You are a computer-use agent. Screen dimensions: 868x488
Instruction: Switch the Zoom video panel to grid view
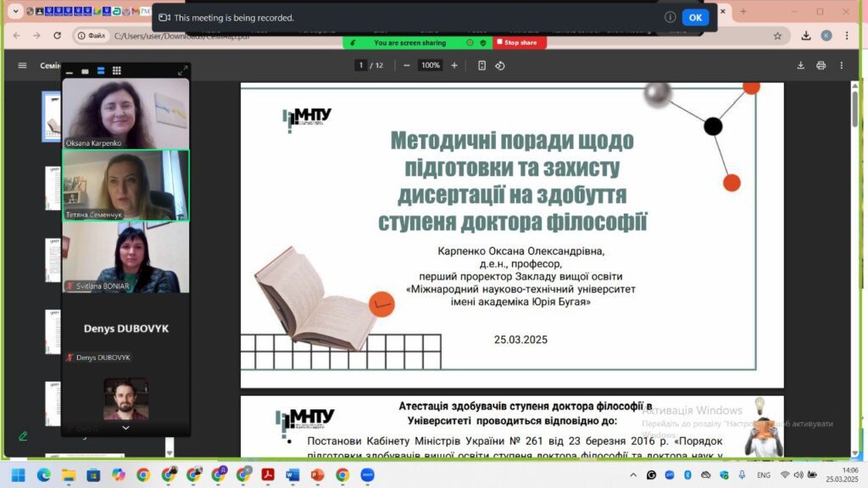[116, 71]
